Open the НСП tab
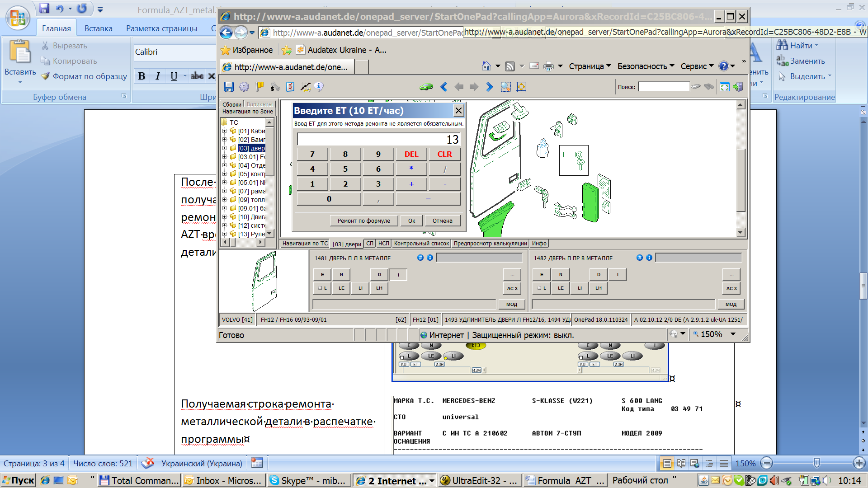This screenshot has height=488, width=868. point(383,244)
